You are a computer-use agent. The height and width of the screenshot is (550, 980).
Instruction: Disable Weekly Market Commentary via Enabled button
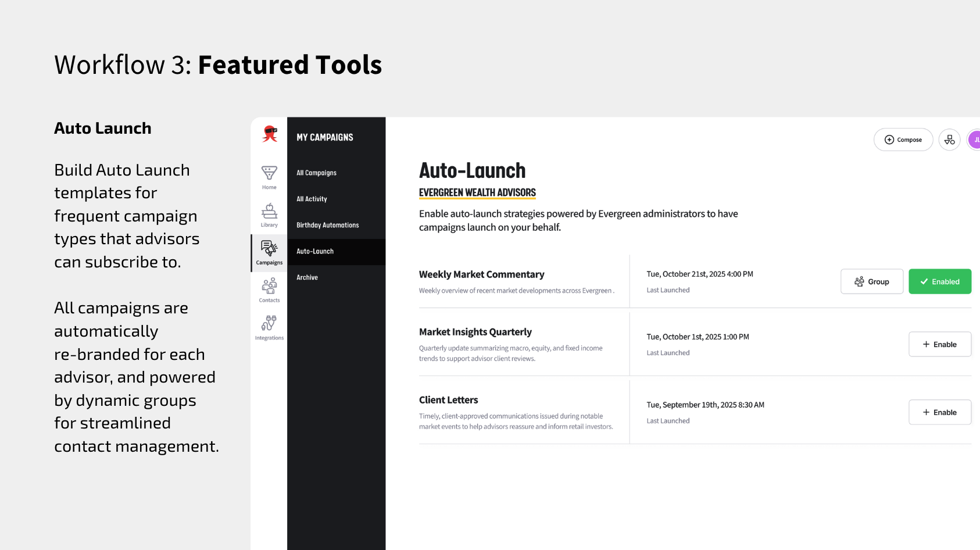click(x=939, y=281)
